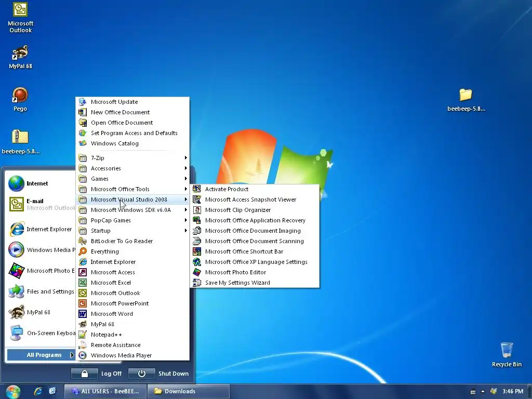Open Remote Assistance from All Programs

point(132,345)
